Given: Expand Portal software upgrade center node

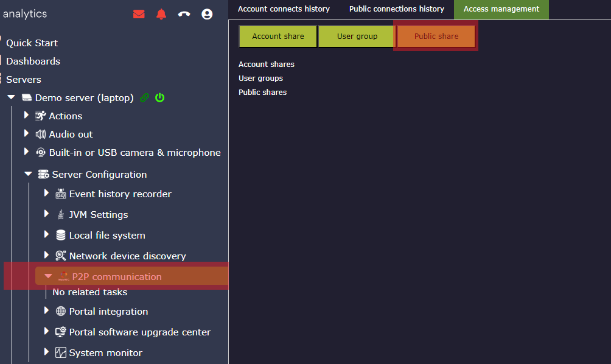Looking at the screenshot, I should pyautogui.click(x=46, y=331).
